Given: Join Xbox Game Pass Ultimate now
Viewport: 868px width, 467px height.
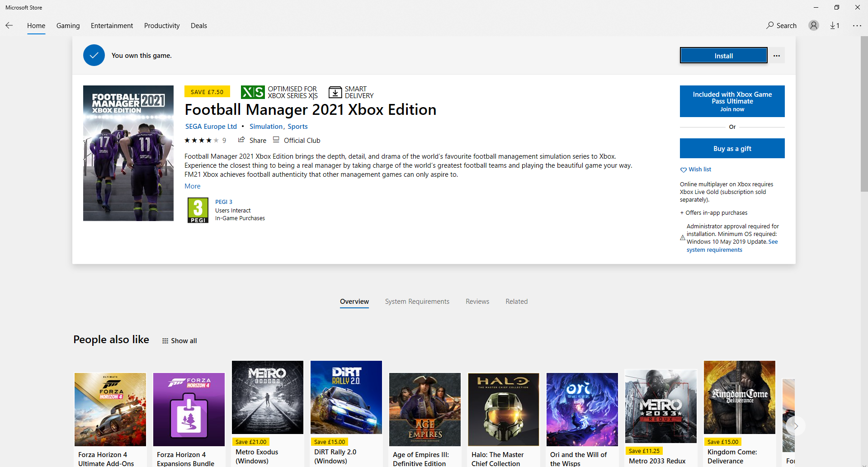Looking at the screenshot, I should [732, 101].
